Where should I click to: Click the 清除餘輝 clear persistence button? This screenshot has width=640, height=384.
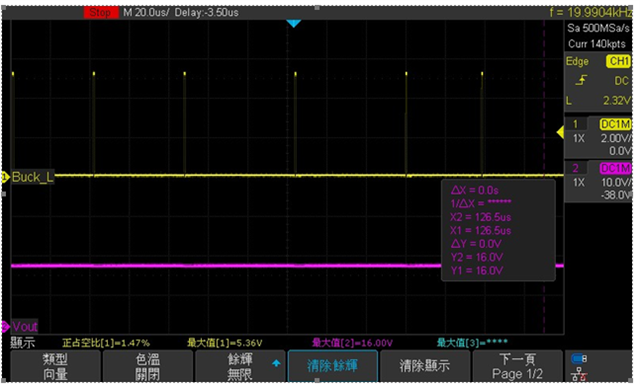[333, 366]
